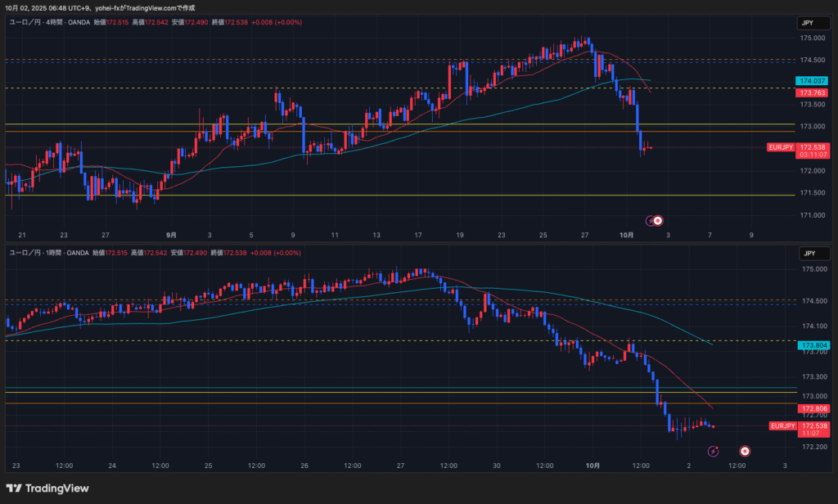
Task: Open the JPY currency selector on 4-hour chart
Action: (x=808, y=24)
